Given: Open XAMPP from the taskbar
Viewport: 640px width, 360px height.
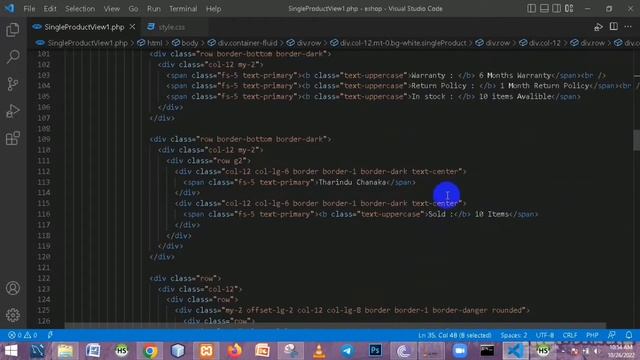Looking at the screenshot, I should point(206,351).
